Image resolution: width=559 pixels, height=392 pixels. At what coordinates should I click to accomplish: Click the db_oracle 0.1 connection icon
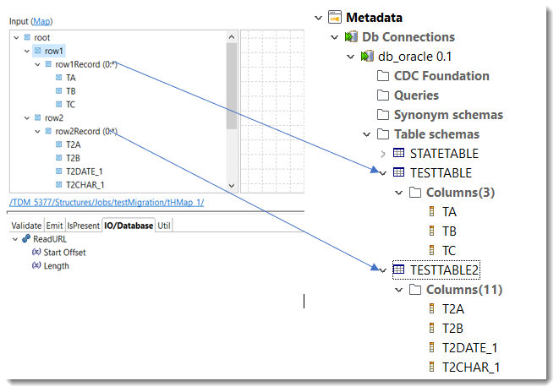pos(367,57)
